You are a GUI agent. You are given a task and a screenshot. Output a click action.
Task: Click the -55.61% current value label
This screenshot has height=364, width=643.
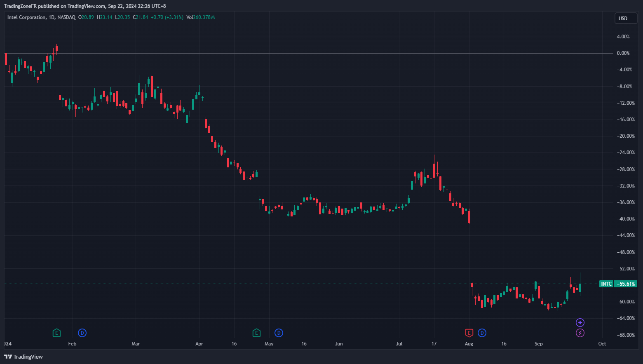pyautogui.click(x=625, y=284)
